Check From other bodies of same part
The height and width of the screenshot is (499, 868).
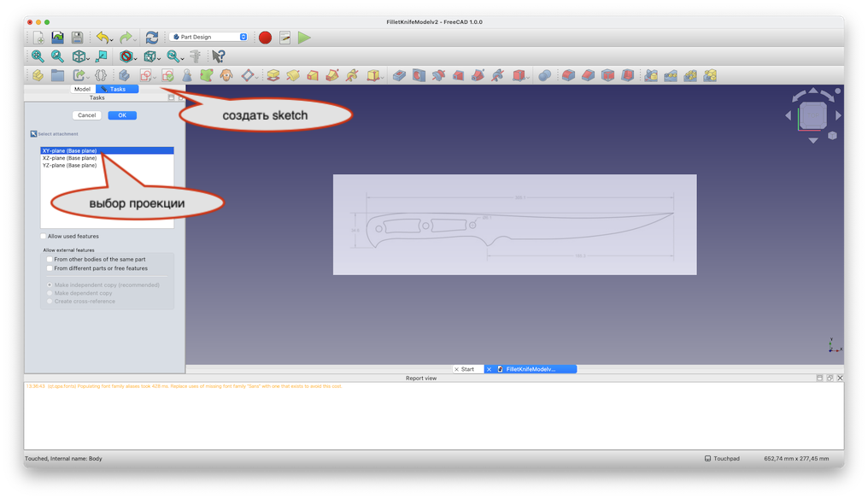(50, 259)
